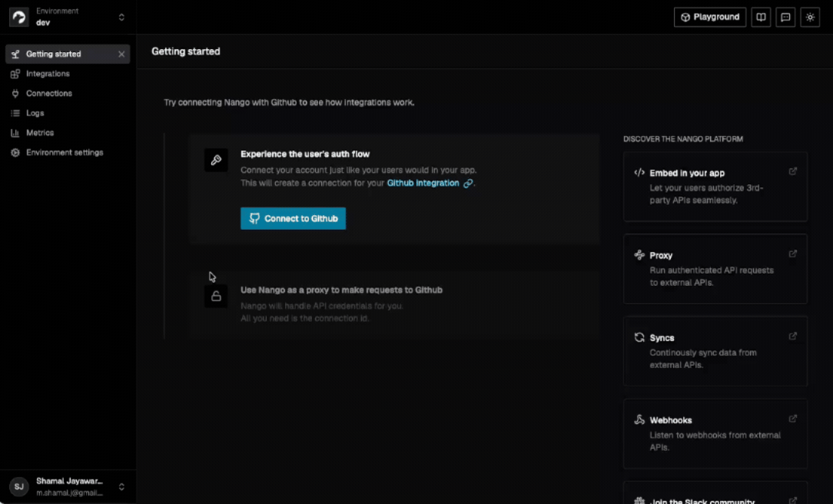The height and width of the screenshot is (504, 833).
Task: Open the Connections sidebar item
Action: (x=68, y=94)
